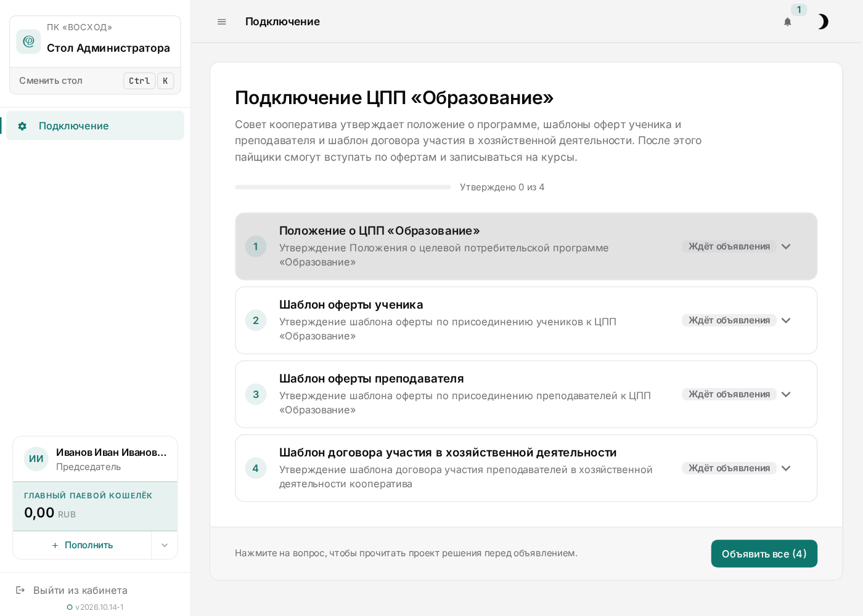863x616 pixels.
Task: Click step number 2 badge
Action: [256, 320]
